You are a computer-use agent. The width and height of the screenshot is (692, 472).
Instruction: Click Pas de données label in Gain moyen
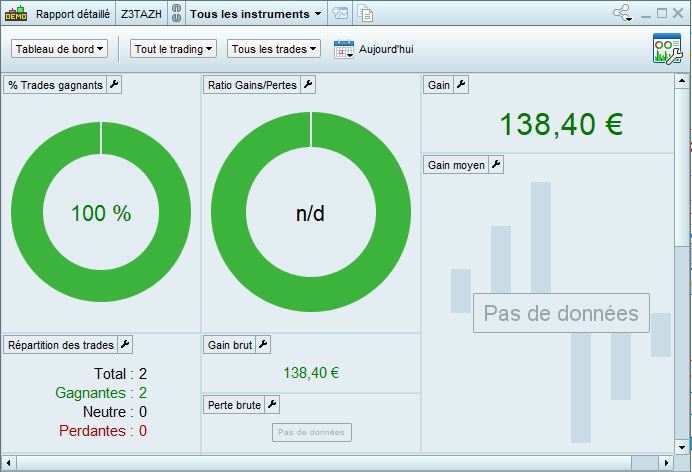pyautogui.click(x=561, y=313)
